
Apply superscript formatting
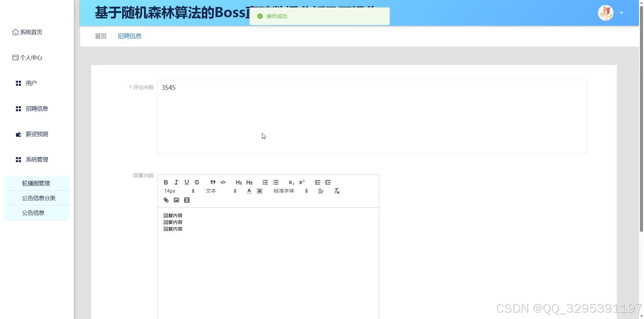(x=302, y=182)
